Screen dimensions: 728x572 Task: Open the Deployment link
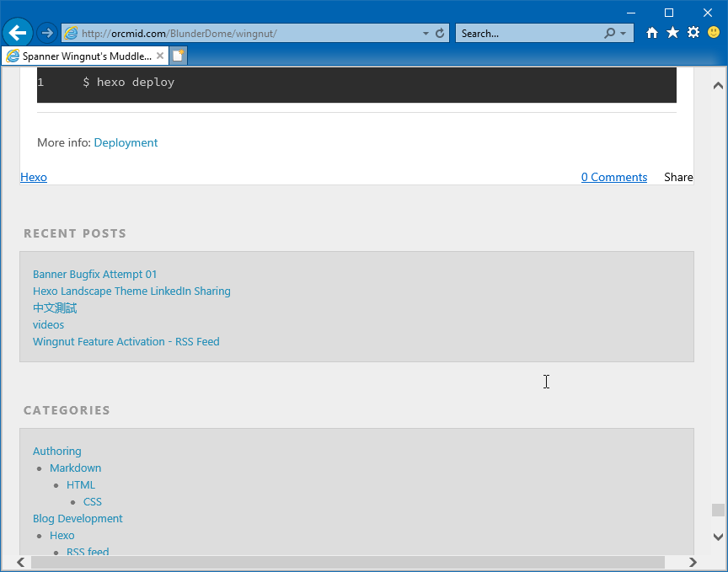point(126,142)
